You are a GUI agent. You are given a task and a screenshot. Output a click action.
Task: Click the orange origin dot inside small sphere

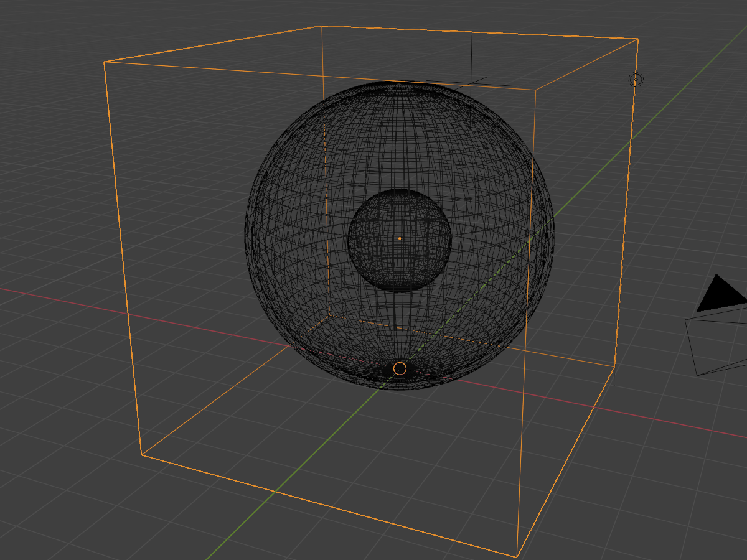pyautogui.click(x=400, y=238)
